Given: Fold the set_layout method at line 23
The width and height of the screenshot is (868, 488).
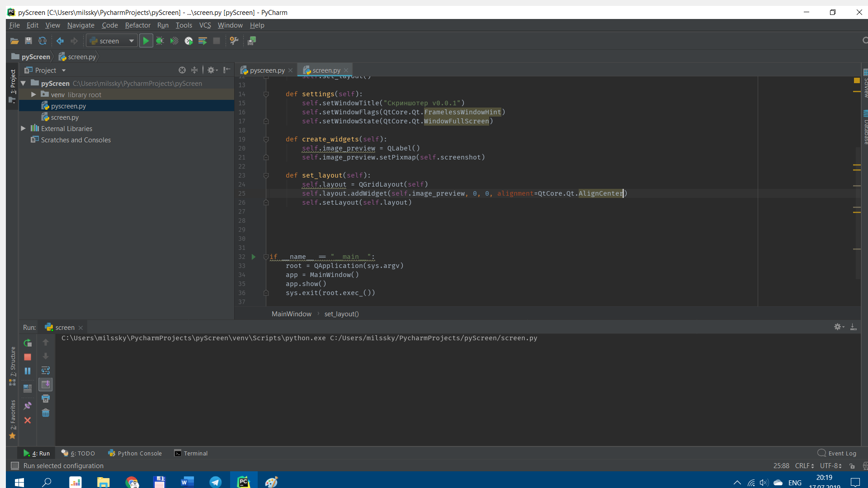Looking at the screenshot, I should pos(266,175).
